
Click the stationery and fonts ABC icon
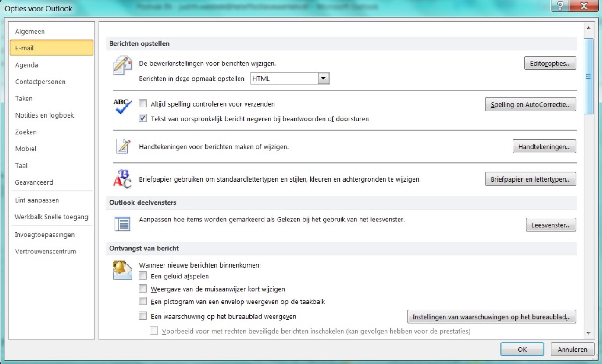[122, 178]
